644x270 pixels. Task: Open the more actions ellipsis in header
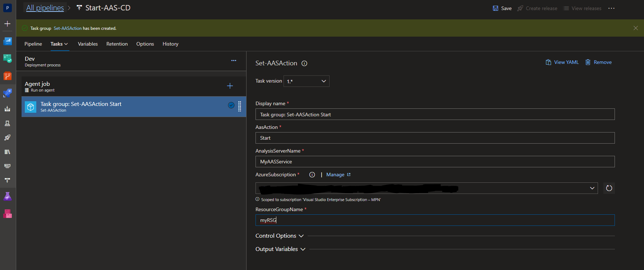[x=611, y=8]
